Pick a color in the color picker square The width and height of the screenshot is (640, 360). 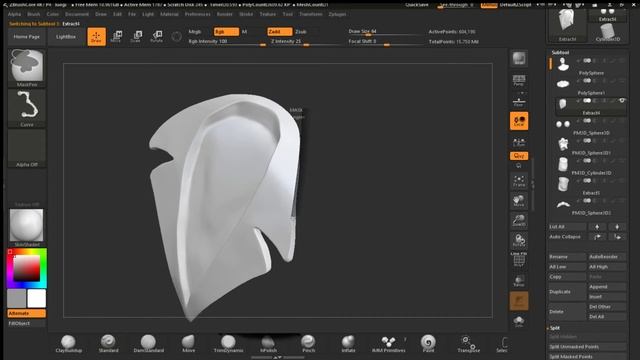click(27, 268)
